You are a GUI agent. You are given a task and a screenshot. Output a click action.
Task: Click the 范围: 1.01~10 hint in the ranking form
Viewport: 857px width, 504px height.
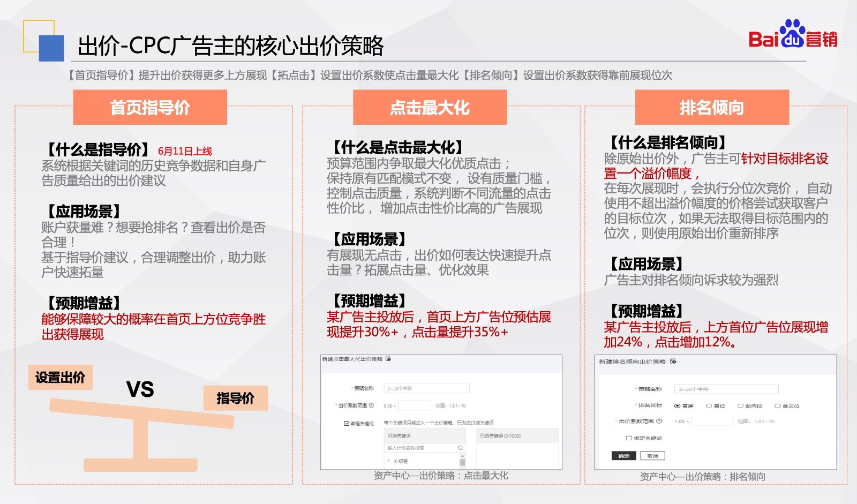pyautogui.click(x=756, y=422)
